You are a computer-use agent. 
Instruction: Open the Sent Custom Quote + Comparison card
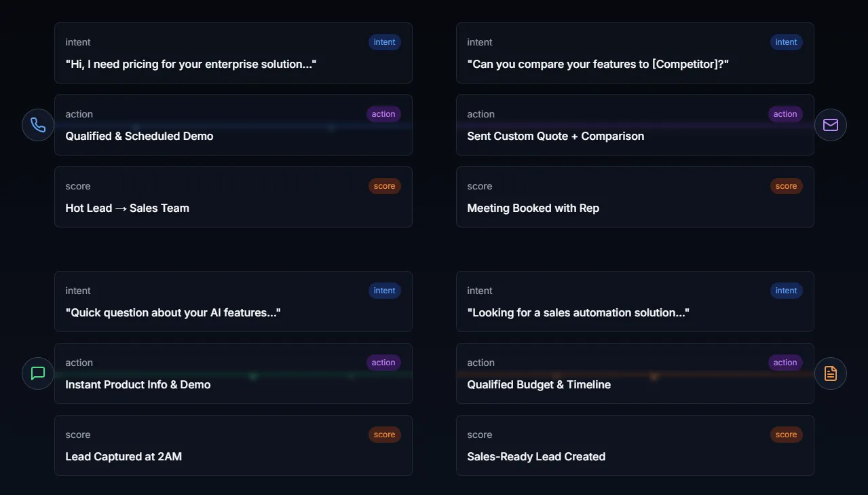pos(635,126)
